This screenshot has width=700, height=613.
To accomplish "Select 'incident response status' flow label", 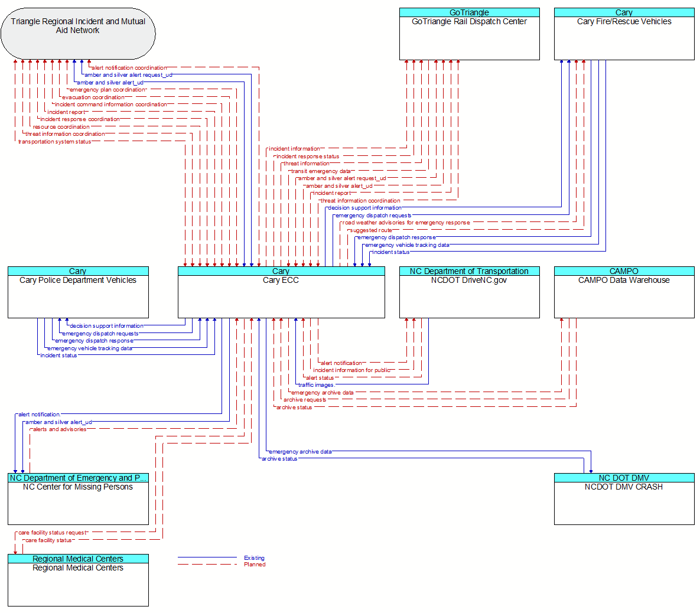I will click(308, 156).
